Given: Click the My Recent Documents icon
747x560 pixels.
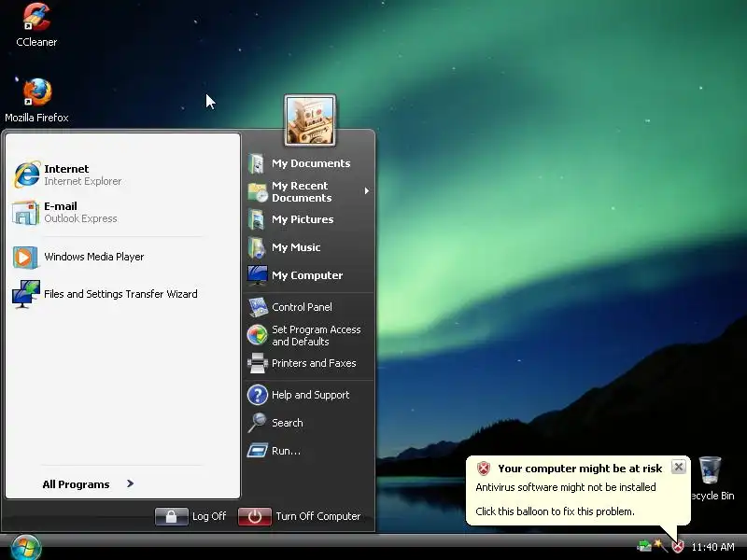Looking at the screenshot, I should tap(258, 192).
